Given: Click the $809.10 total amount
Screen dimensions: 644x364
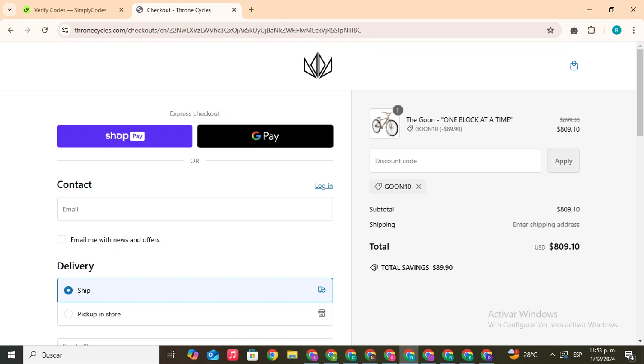Looking at the screenshot, I should (564, 246).
